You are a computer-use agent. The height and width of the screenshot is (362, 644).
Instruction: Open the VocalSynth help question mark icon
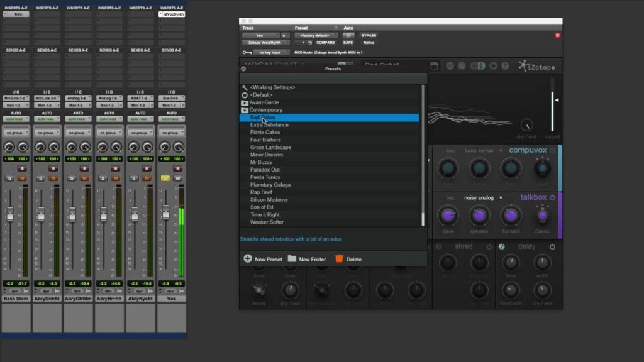pos(505,65)
